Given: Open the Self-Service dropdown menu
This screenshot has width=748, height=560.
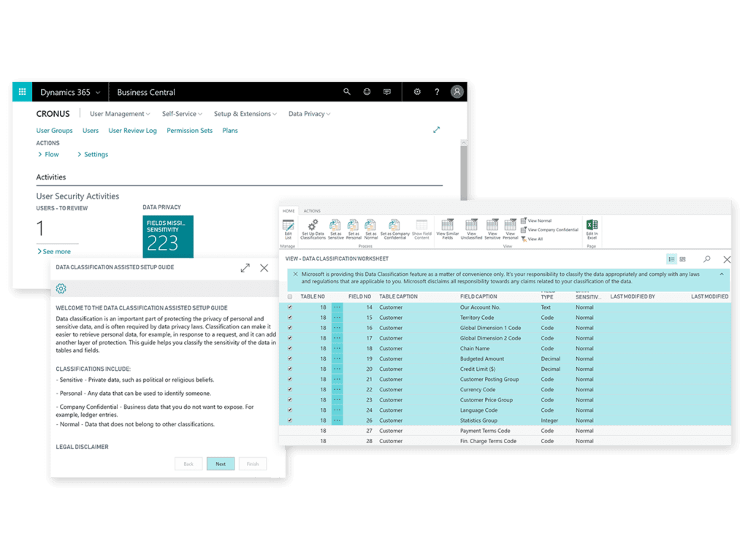Looking at the screenshot, I should point(182,114).
